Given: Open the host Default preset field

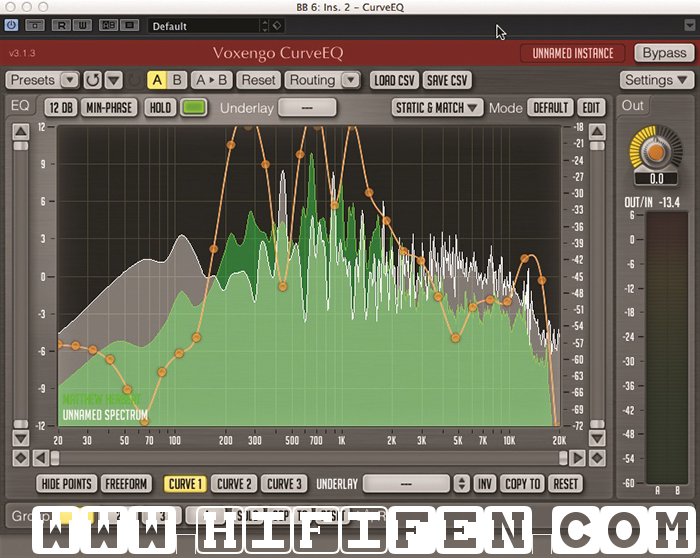Looking at the screenshot, I should tap(204, 26).
